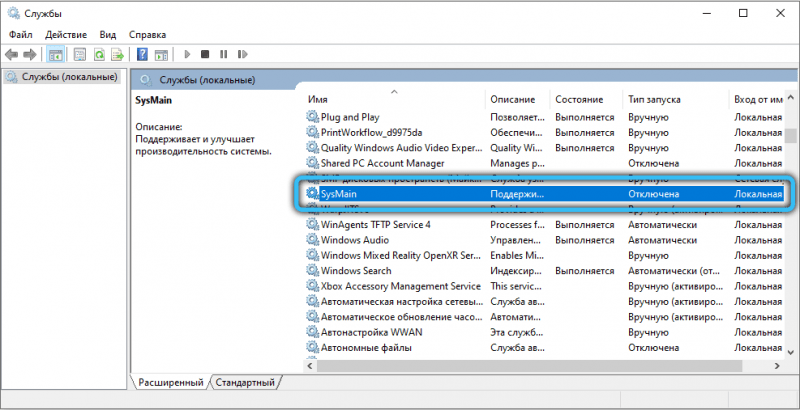Click the gear icon beside Windows Search
This screenshot has width=800, height=410.
click(312, 271)
